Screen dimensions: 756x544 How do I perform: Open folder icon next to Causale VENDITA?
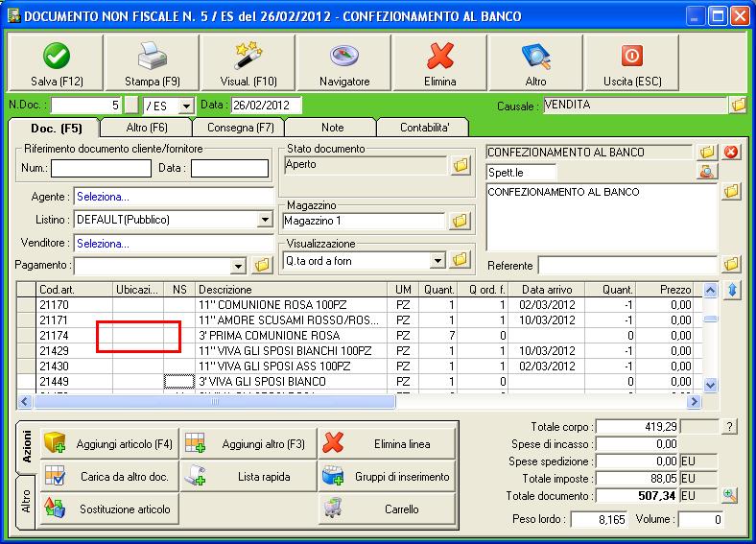(x=738, y=105)
